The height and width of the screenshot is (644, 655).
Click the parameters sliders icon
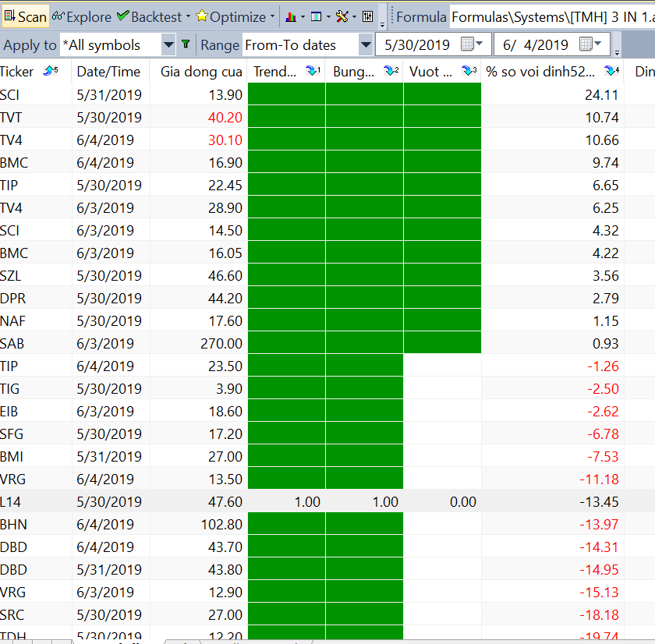(367, 16)
